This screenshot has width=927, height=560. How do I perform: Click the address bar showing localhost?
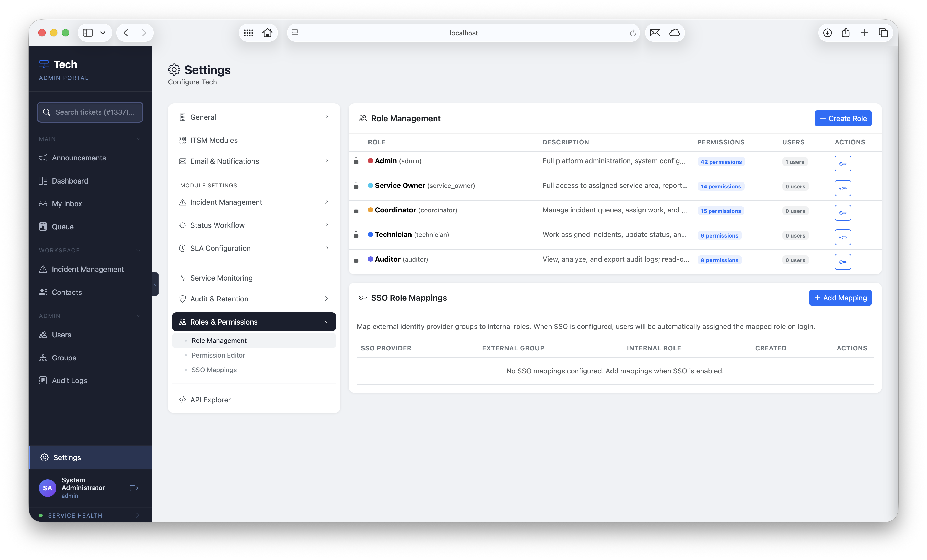tap(464, 33)
